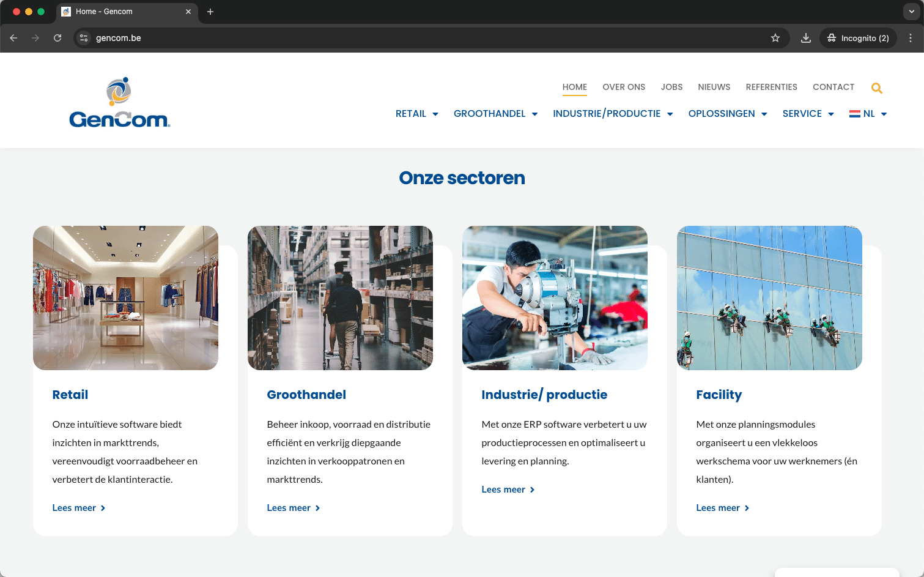Click the Groothandel warehouse photo
Image resolution: width=924 pixels, height=577 pixels.
[x=340, y=297]
